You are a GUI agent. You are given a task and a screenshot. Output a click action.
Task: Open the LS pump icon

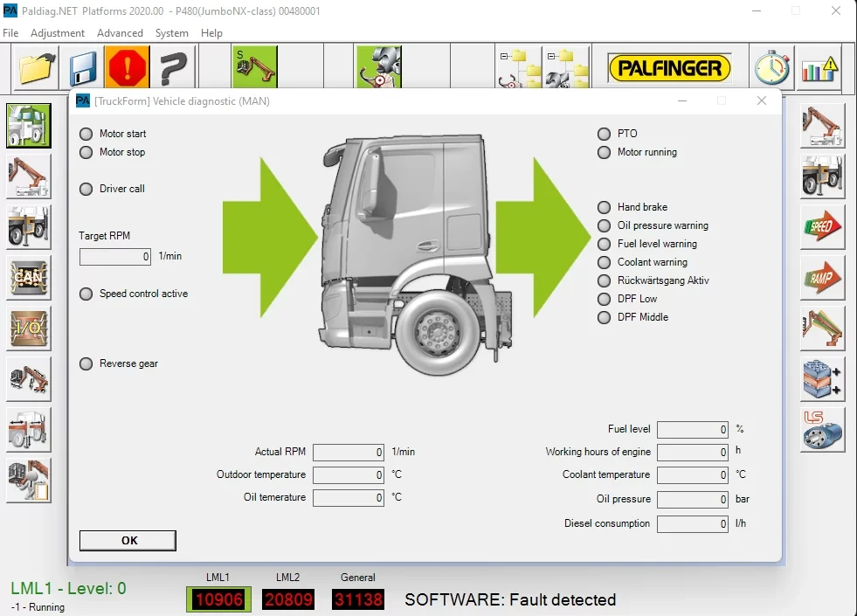click(822, 429)
